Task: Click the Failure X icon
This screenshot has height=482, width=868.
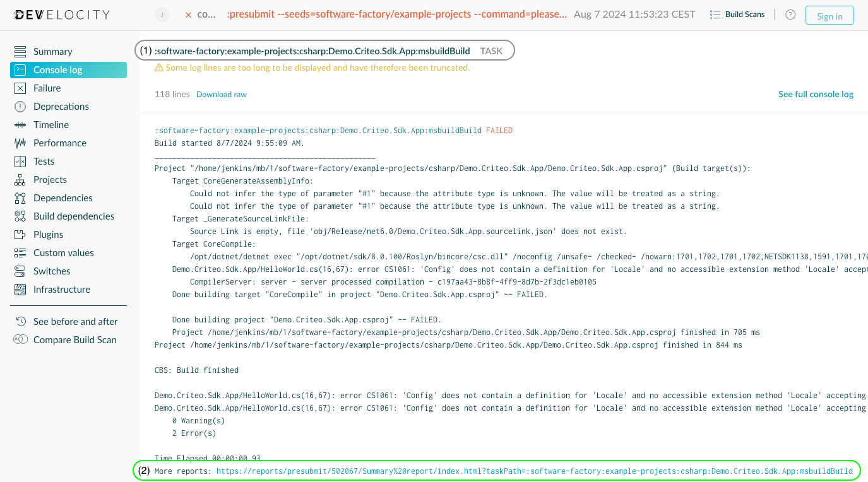Action: coord(20,88)
